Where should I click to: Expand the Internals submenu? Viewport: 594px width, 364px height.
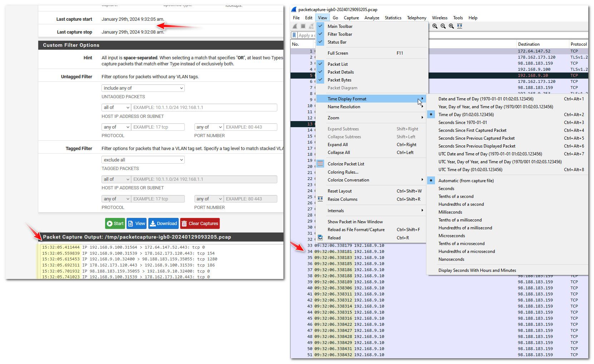click(372, 211)
